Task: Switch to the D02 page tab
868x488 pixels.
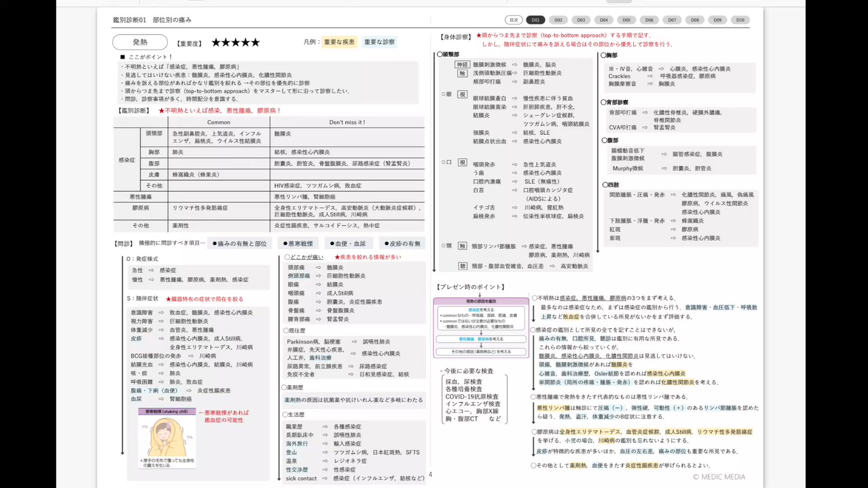Action: click(558, 20)
